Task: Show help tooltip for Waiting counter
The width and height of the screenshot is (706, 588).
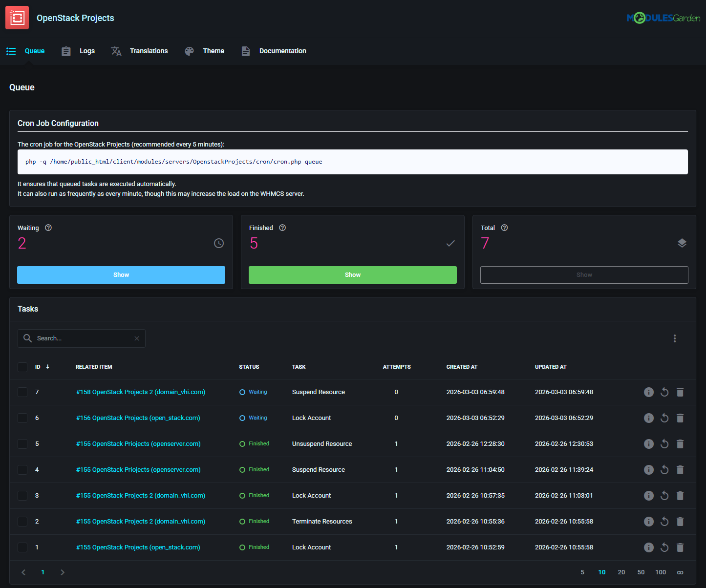Action: (x=48, y=228)
